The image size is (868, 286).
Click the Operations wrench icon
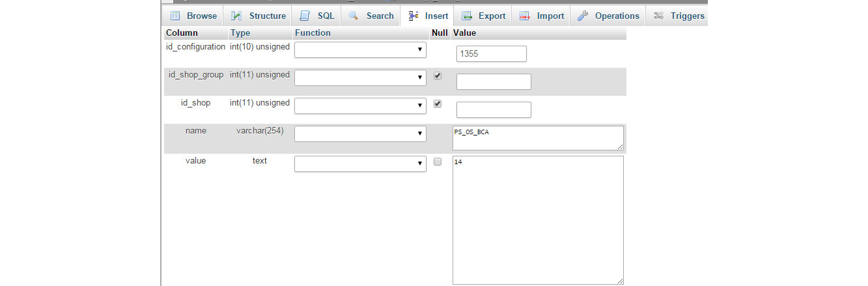coord(583,16)
